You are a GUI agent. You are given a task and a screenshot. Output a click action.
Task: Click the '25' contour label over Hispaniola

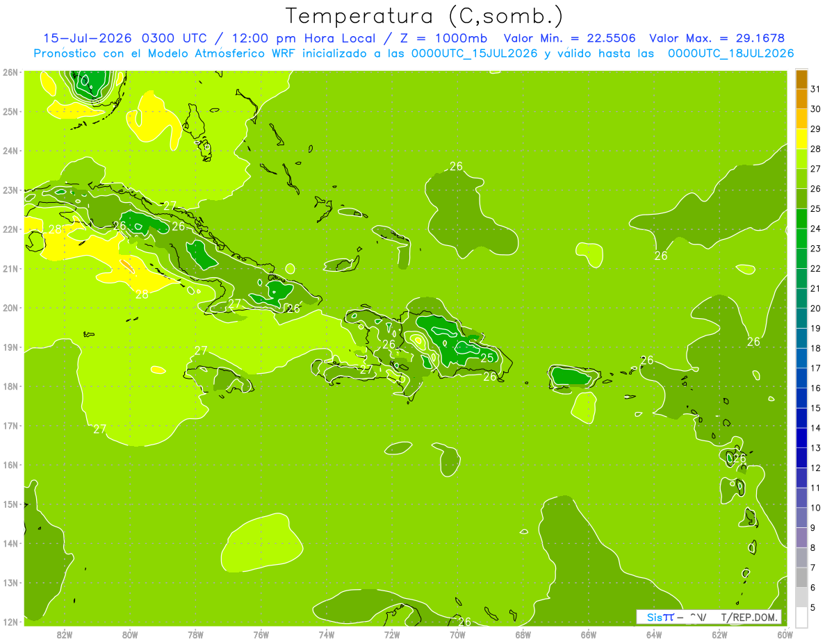[487, 358]
